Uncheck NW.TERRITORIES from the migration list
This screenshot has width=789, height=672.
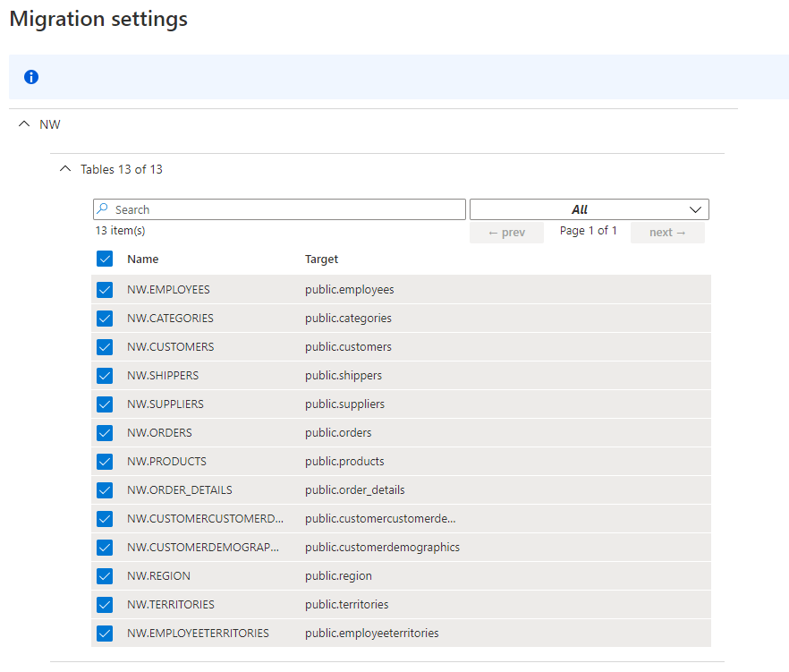click(105, 604)
